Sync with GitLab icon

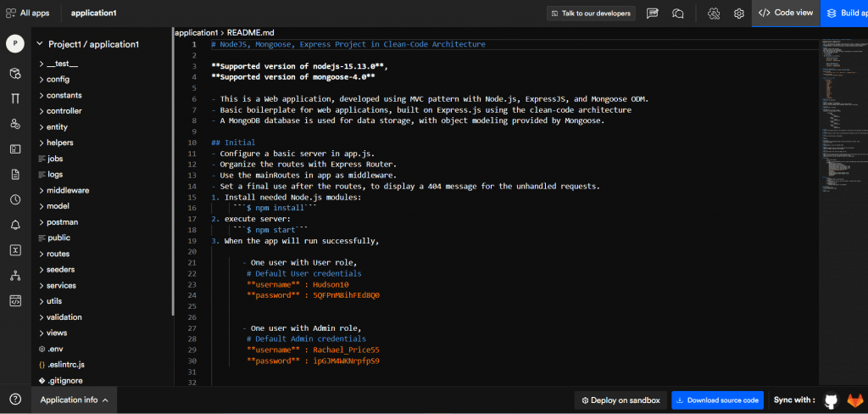(x=854, y=400)
